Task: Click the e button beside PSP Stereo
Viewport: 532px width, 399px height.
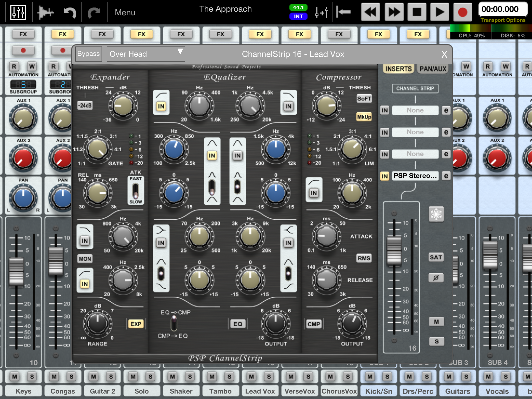Action: (x=446, y=176)
